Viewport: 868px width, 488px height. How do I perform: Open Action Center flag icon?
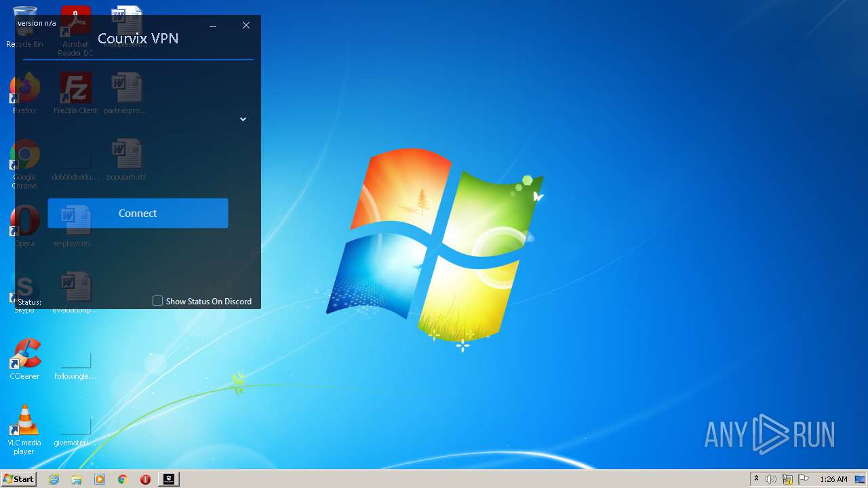click(x=804, y=479)
